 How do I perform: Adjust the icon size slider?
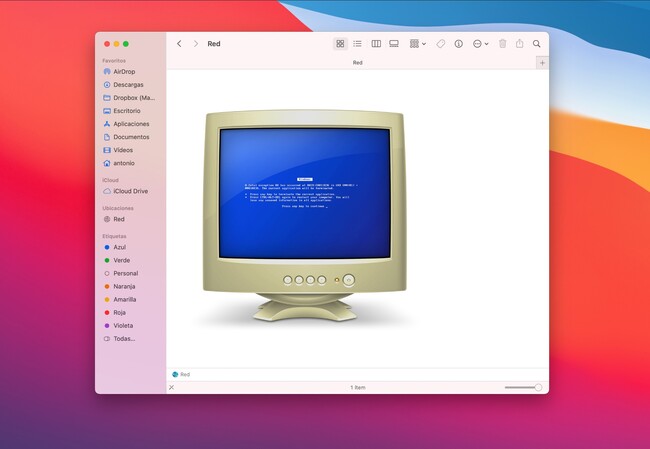(x=523, y=387)
